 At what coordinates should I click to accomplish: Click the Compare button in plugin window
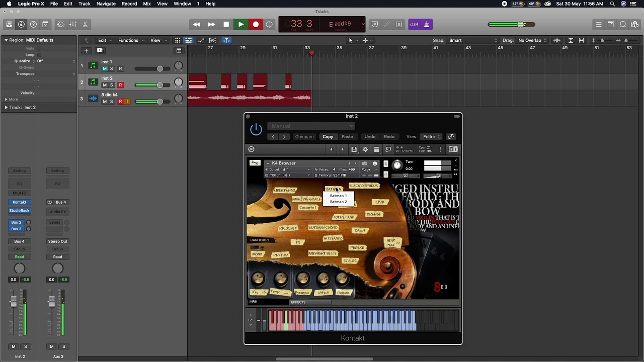pos(304,137)
